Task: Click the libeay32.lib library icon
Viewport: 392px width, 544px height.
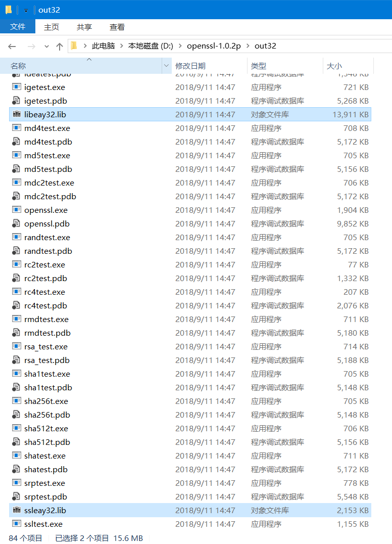Action: (x=16, y=114)
